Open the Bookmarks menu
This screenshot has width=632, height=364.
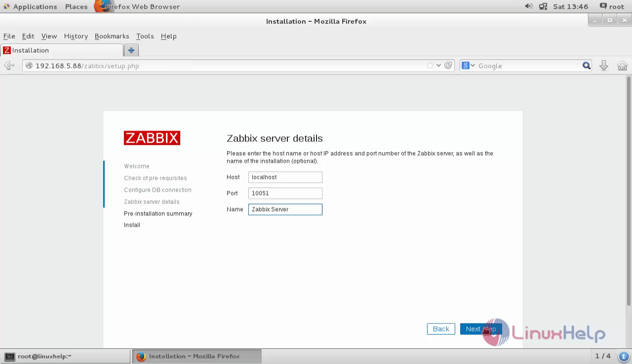(112, 36)
